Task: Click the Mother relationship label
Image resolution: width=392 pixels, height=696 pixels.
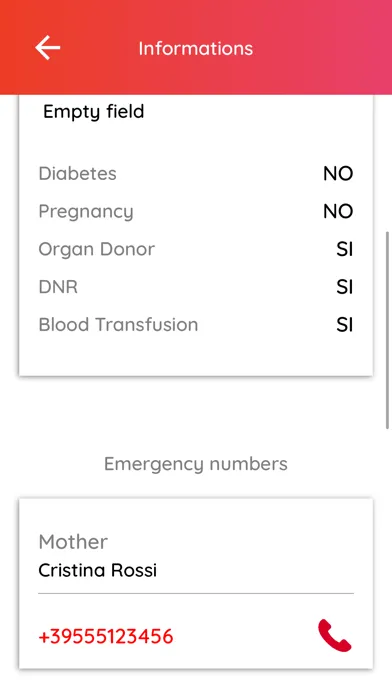Action: pyautogui.click(x=73, y=542)
